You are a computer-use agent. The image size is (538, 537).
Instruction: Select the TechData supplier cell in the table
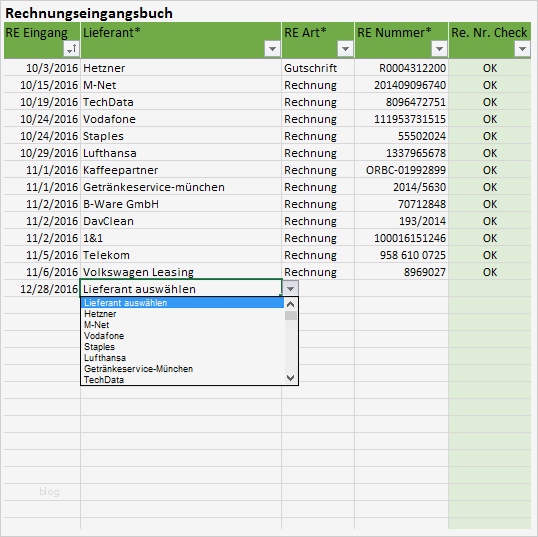pos(181,102)
